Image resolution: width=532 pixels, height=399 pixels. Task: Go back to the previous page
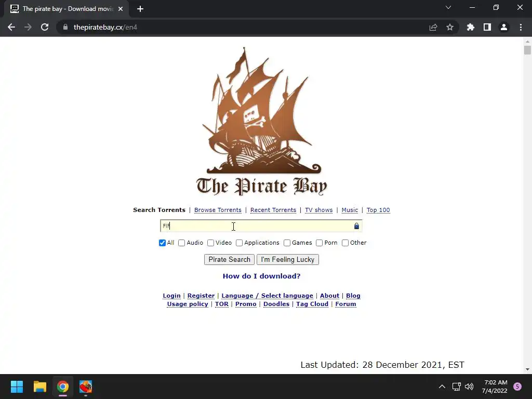[x=11, y=27]
